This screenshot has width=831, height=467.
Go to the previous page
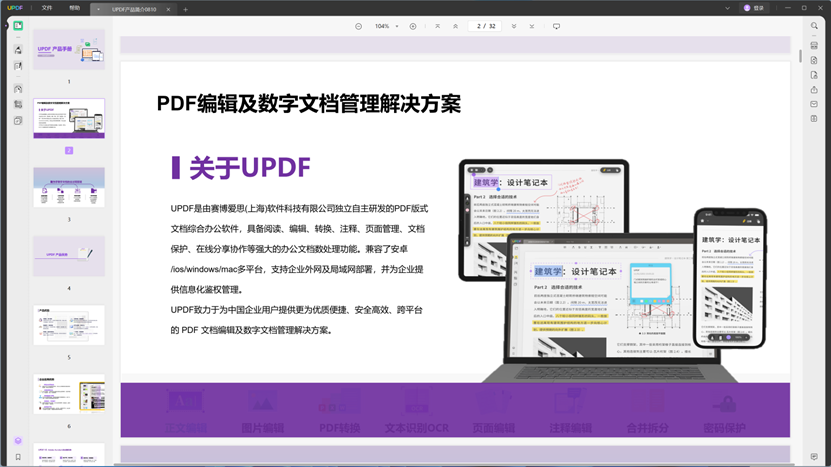click(455, 26)
